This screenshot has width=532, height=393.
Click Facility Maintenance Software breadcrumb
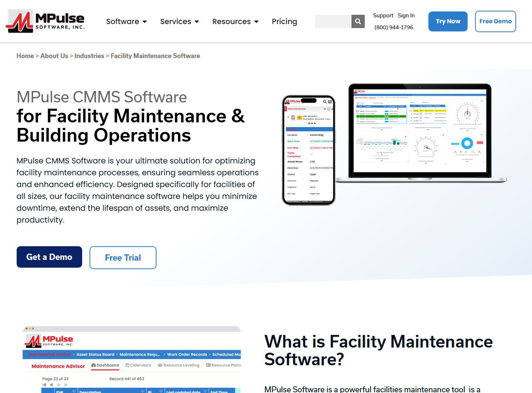pyautogui.click(x=155, y=56)
